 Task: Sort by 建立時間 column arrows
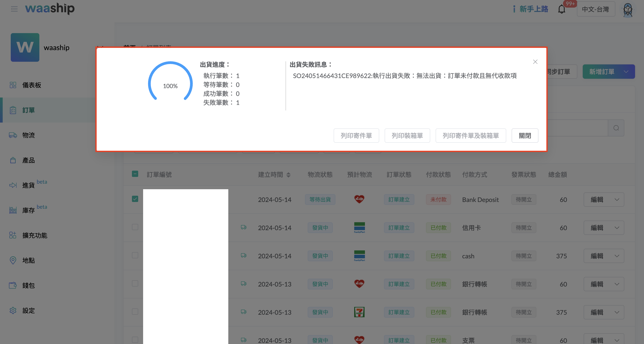tap(288, 175)
